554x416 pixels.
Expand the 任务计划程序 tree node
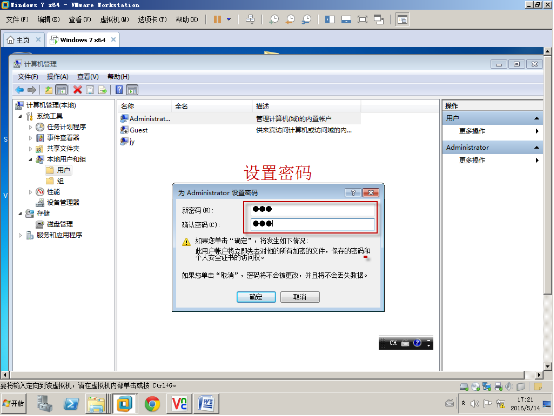pos(30,127)
